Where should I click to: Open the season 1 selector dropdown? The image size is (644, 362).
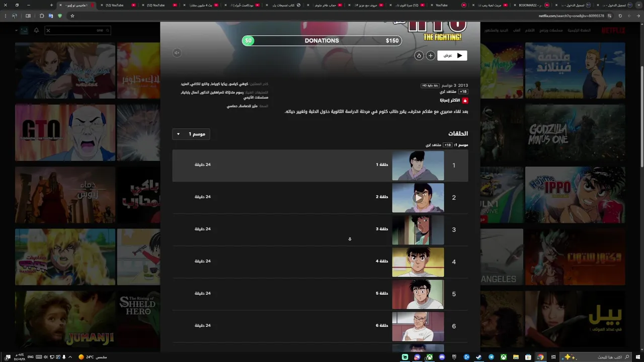192,134
